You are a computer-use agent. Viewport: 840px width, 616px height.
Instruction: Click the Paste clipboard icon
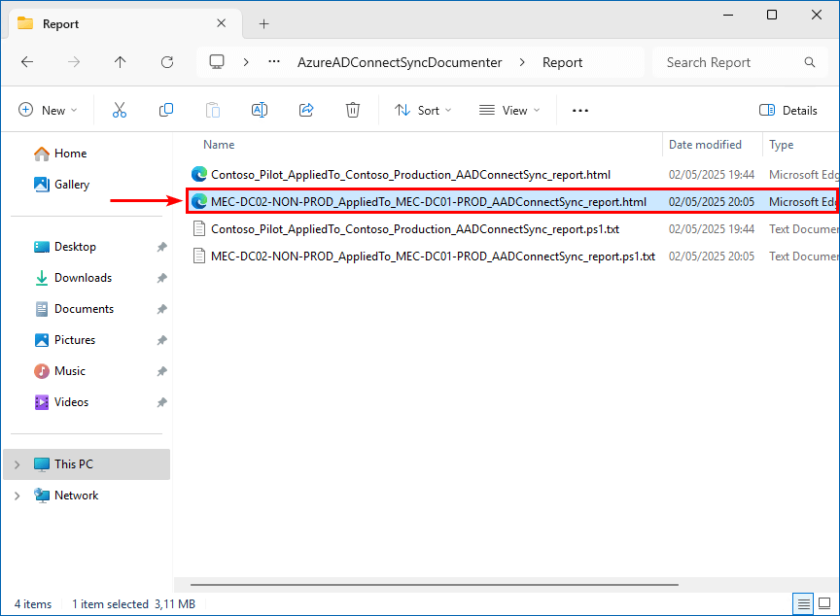pos(213,110)
